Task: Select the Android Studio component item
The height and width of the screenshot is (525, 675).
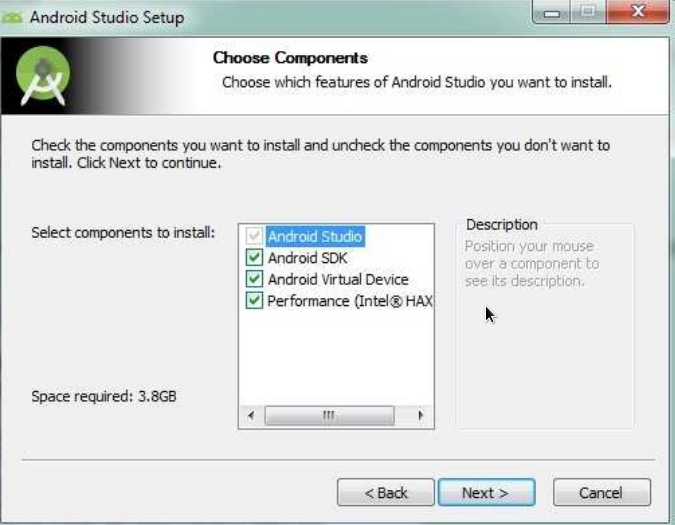Action: coord(315,236)
